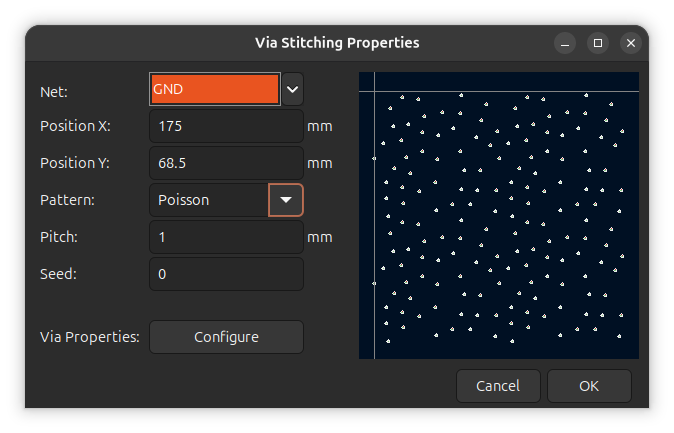Confirm settings with the OK button

589,386
